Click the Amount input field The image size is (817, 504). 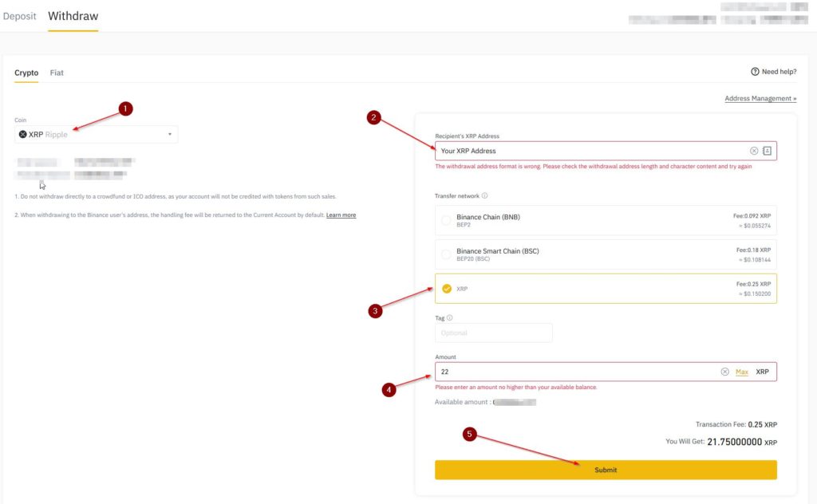click(x=606, y=372)
